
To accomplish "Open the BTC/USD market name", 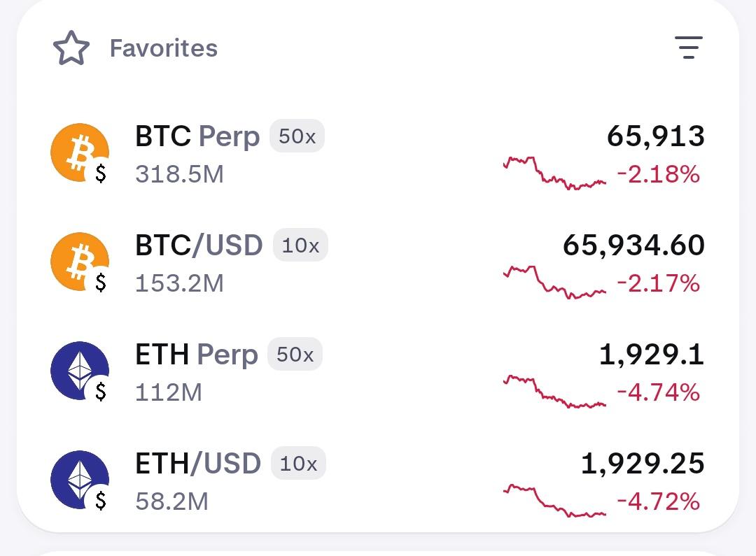I will tap(199, 245).
